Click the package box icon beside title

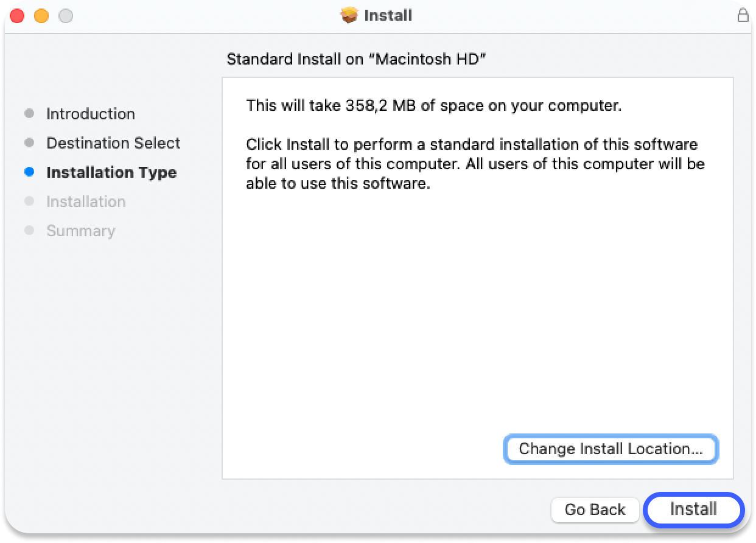pos(349,16)
